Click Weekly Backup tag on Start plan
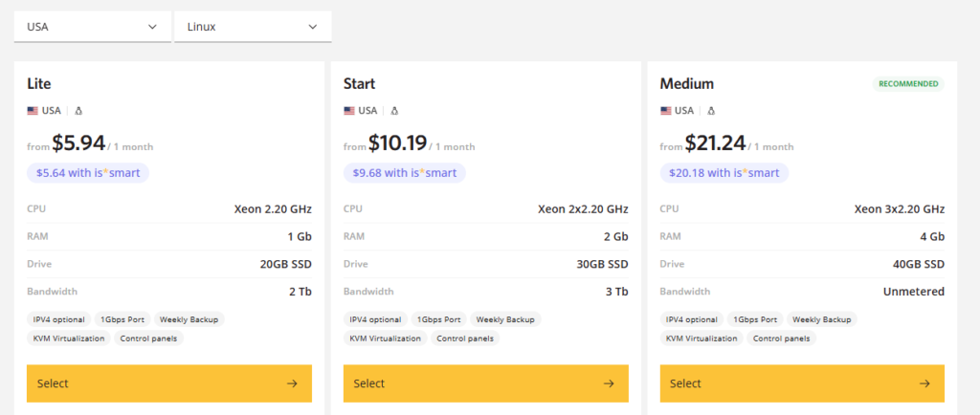 click(505, 319)
